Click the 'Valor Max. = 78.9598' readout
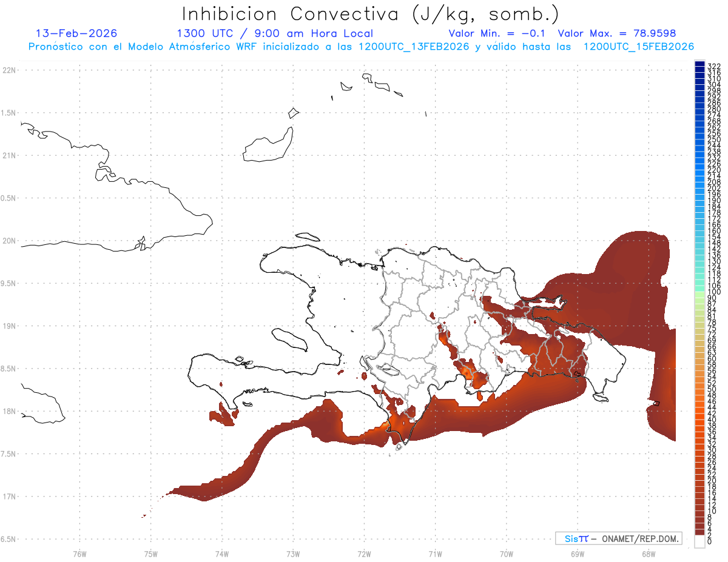Viewport: 728px width, 562px height. point(616,33)
